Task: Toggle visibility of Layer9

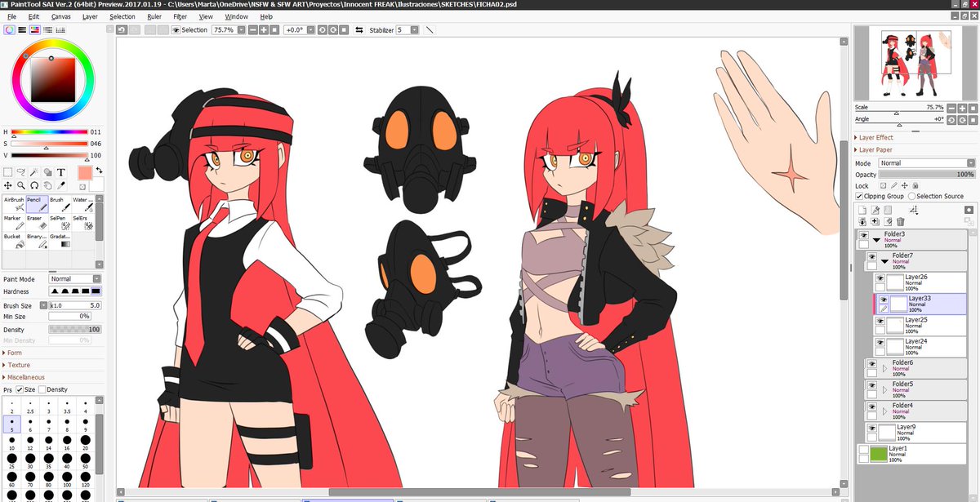Action: (871, 428)
